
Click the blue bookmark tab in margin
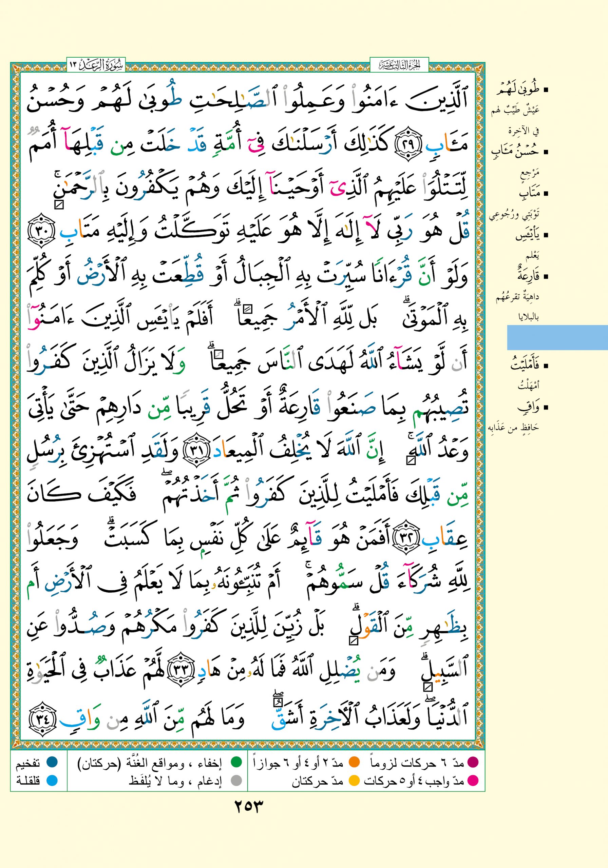557,337
